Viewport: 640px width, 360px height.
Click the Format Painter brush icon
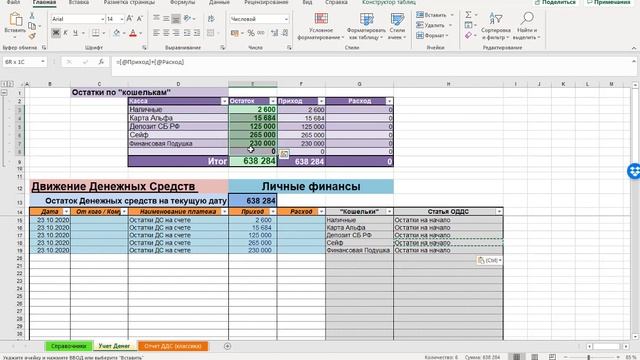[32, 36]
